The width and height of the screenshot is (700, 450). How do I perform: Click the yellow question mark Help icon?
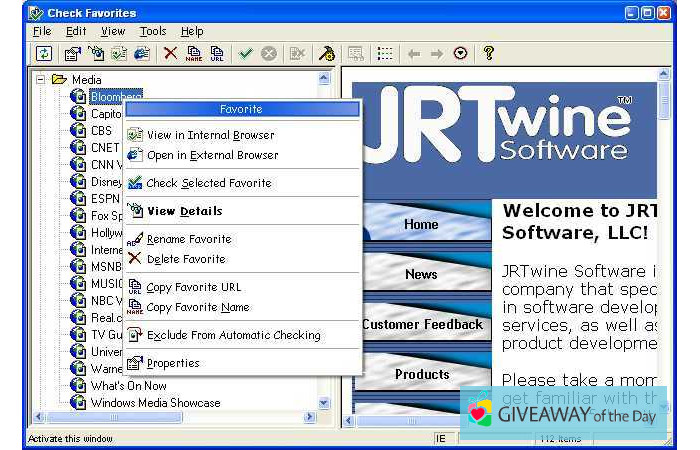(x=488, y=54)
